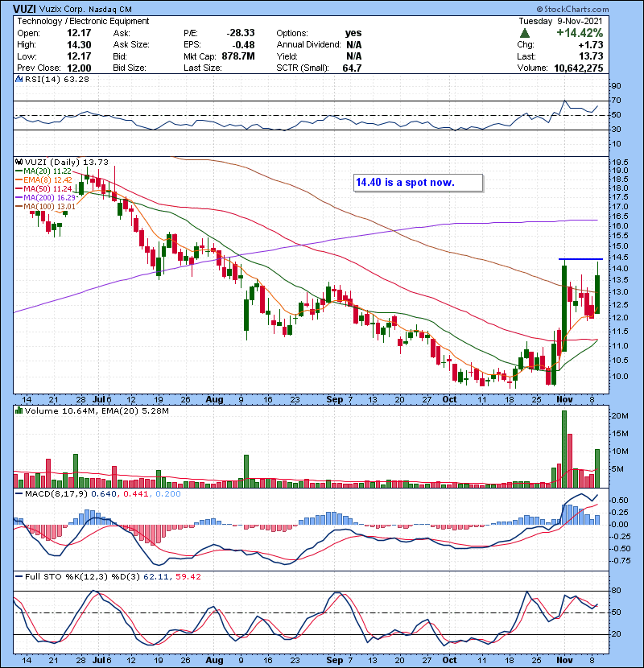Click the 14.5 price axis label

coord(620,258)
